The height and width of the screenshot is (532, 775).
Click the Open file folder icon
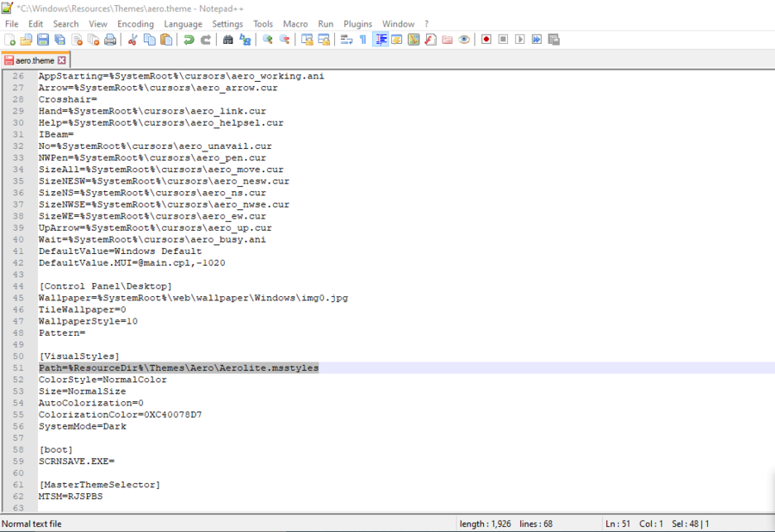26,40
